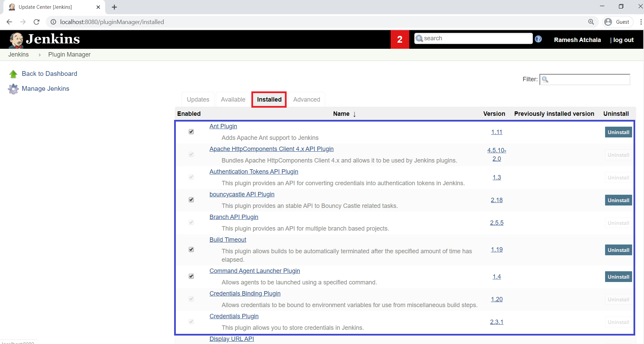
Task: Uninstall the bouncycastle API Plugin
Action: pyautogui.click(x=618, y=200)
